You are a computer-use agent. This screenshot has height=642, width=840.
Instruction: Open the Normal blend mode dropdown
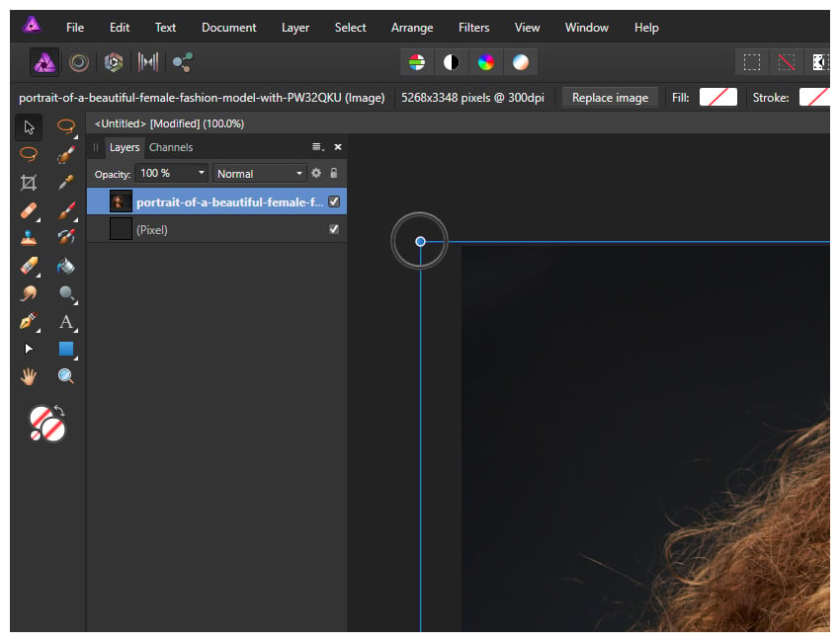pos(259,174)
